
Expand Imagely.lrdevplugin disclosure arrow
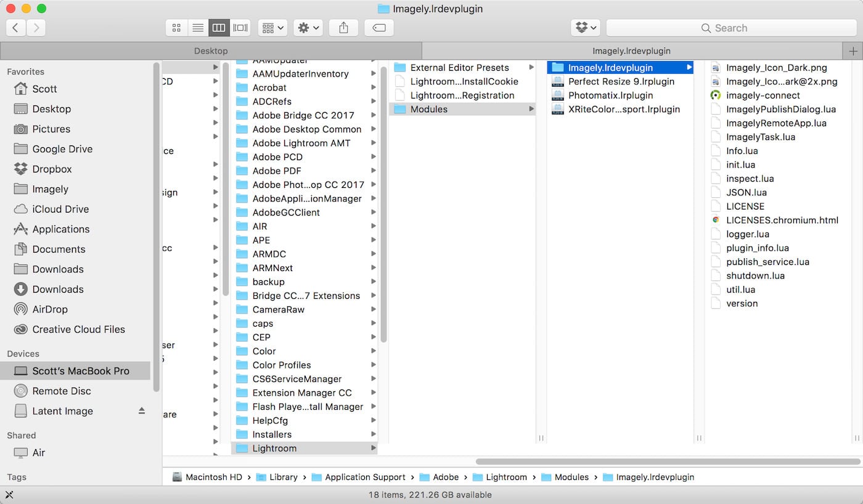click(x=689, y=67)
